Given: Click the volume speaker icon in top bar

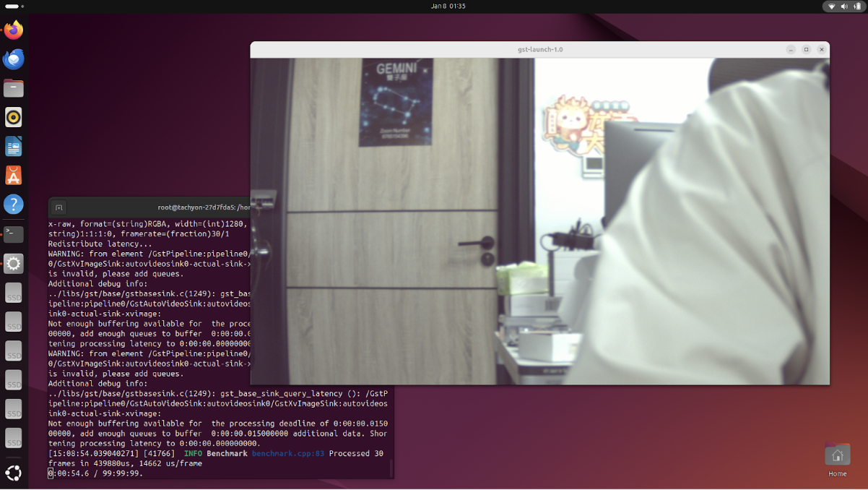Looking at the screenshot, I should (x=844, y=7).
